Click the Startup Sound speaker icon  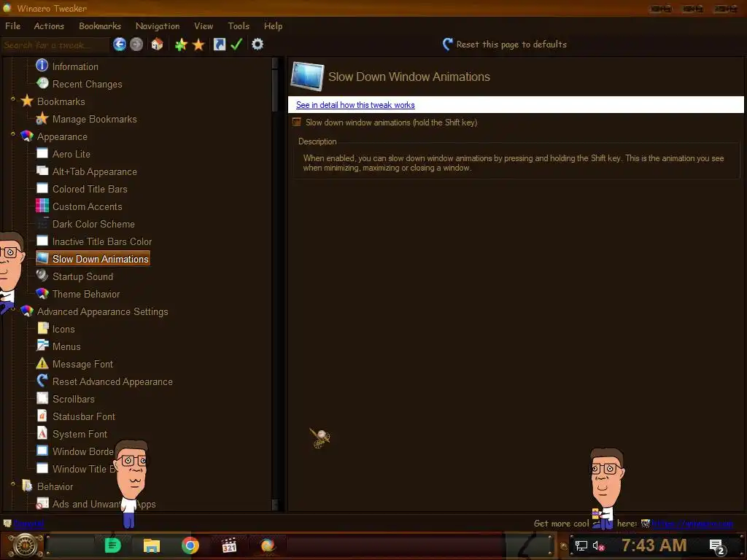(x=42, y=275)
